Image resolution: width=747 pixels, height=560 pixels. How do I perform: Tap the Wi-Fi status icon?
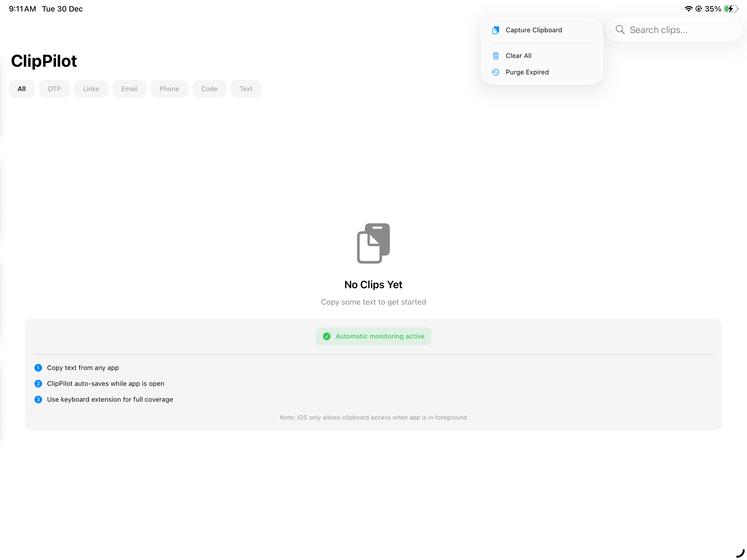coord(688,9)
